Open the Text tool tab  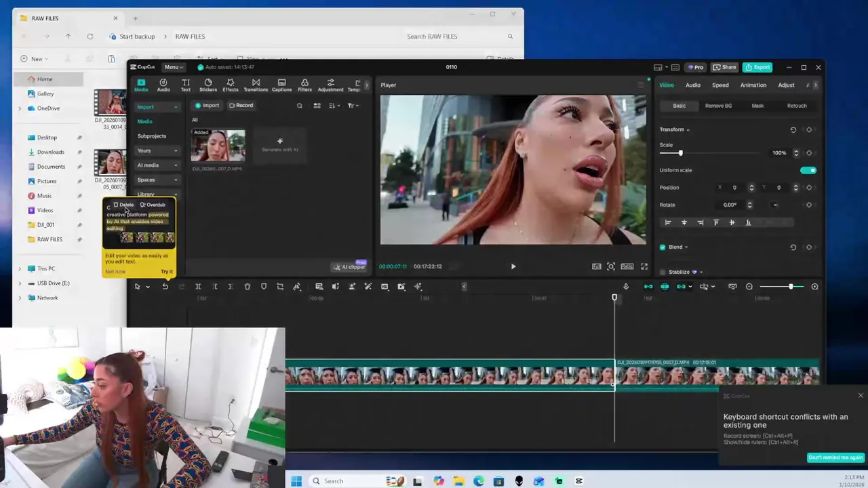click(x=185, y=85)
